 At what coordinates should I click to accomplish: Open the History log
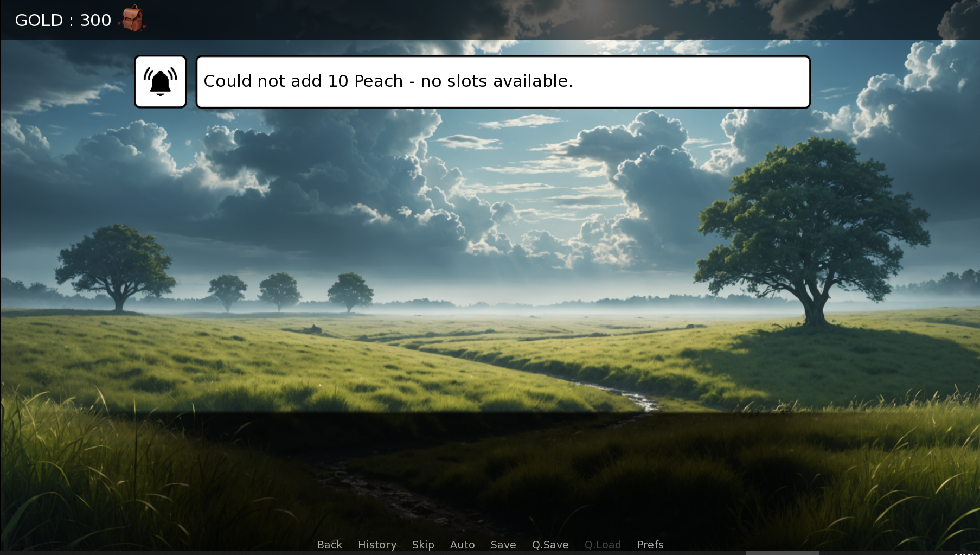pyautogui.click(x=377, y=545)
